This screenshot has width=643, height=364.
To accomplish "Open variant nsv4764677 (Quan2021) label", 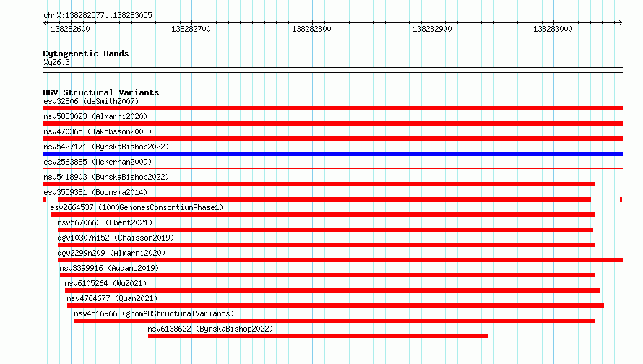I will (x=112, y=298).
